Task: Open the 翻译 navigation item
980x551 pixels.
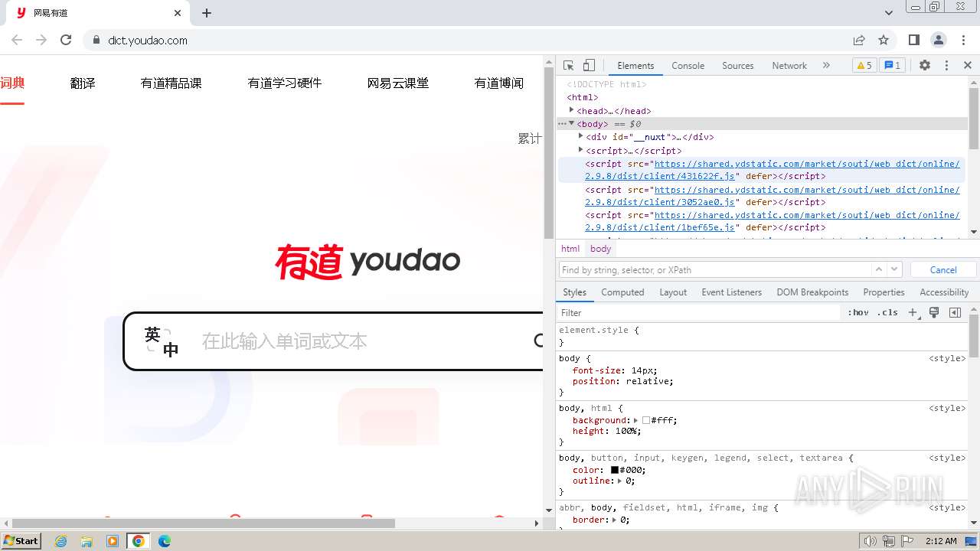Action: pyautogui.click(x=83, y=83)
